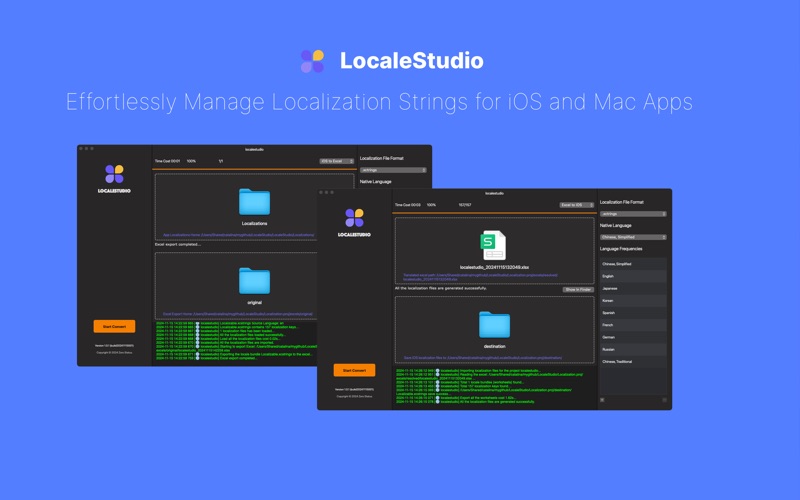Image resolution: width=800 pixels, height=500 pixels.
Task: Click the orange progress bar in the back window
Action: click(x=255, y=169)
